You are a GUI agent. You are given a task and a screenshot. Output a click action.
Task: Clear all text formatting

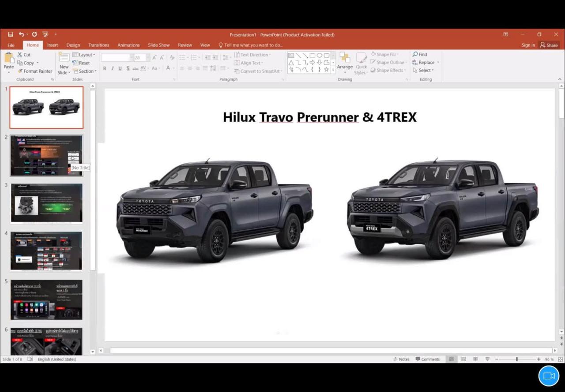tap(172, 57)
